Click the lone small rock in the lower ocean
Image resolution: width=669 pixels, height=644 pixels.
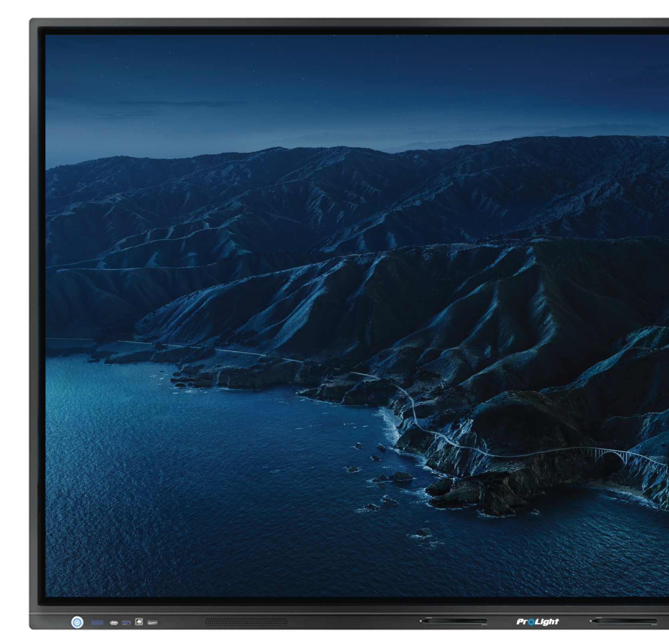click(423, 532)
